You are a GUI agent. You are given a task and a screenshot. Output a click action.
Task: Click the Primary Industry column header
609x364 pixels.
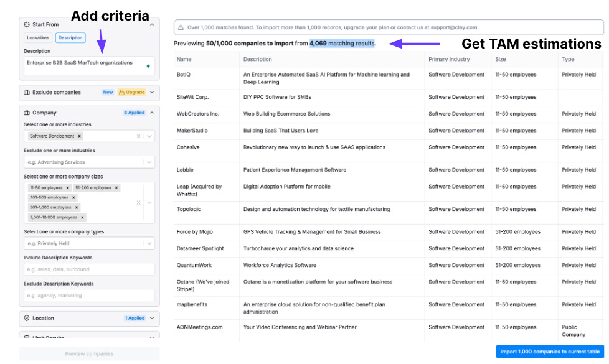pyautogui.click(x=449, y=59)
